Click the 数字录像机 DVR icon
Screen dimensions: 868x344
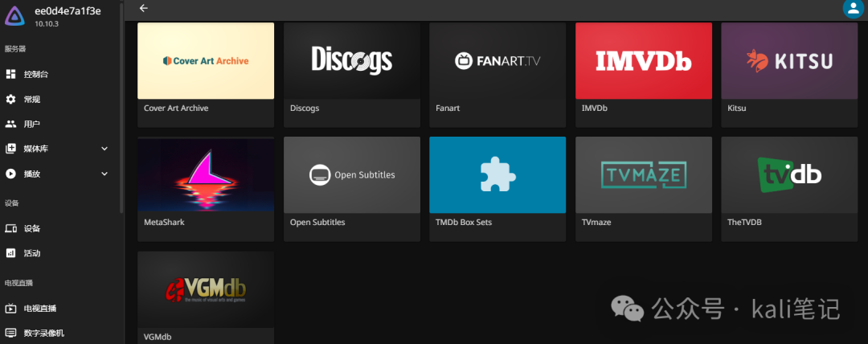10,333
